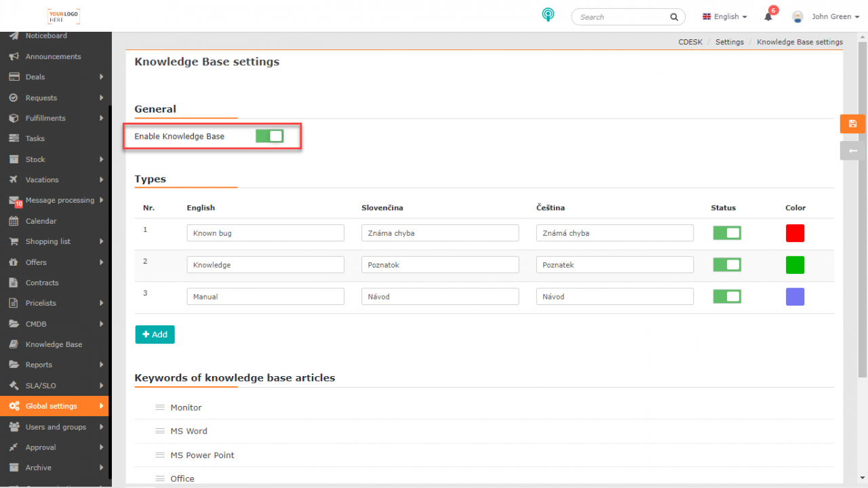Click the Knowledge Base book icon

(14, 344)
